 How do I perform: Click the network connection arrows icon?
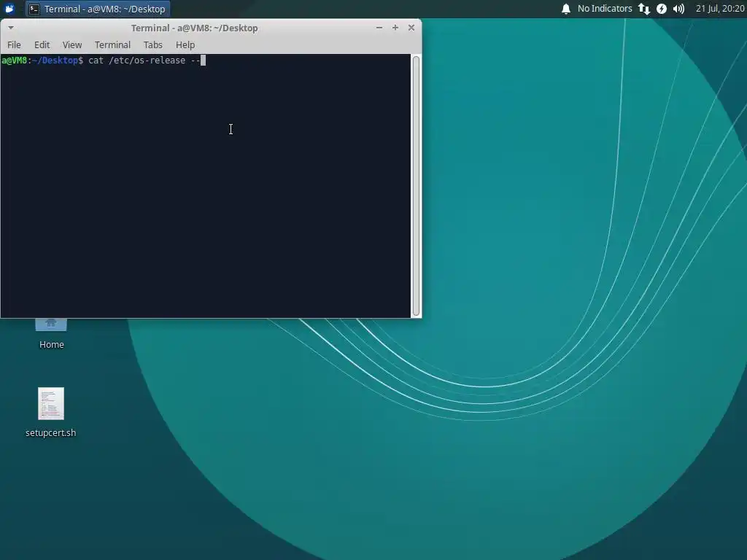[x=644, y=9]
